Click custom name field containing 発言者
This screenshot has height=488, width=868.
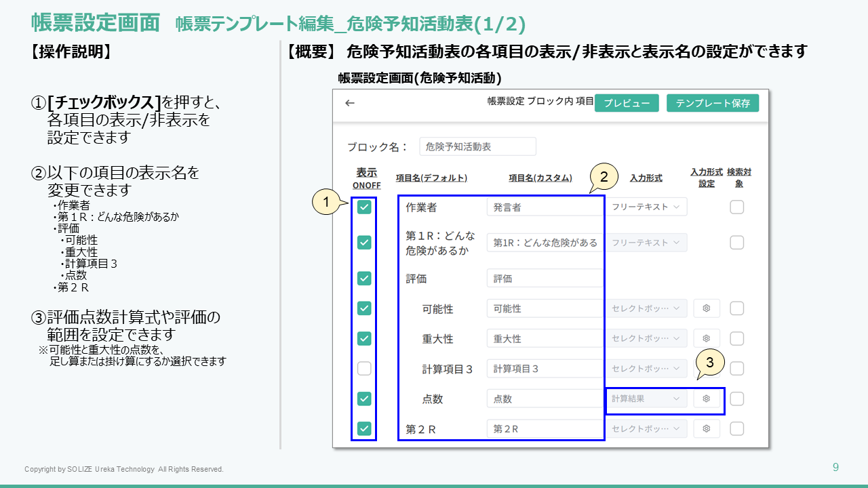click(544, 207)
